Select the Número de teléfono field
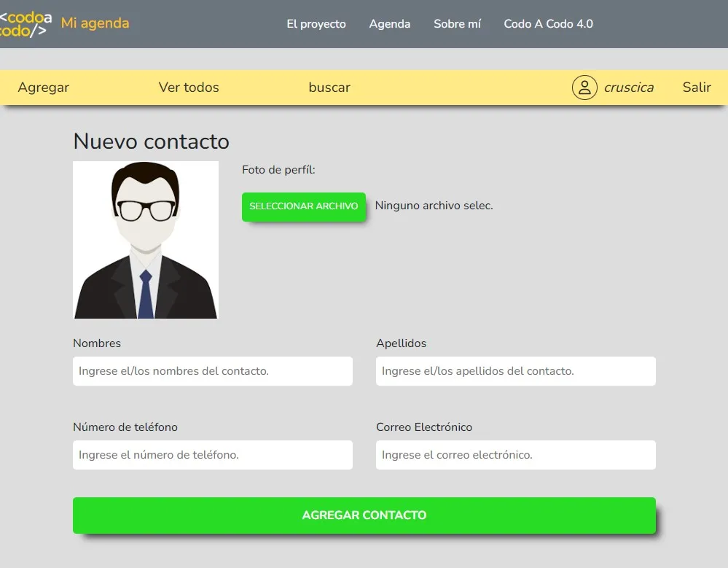Viewport: 728px width, 568px height. pyautogui.click(x=213, y=455)
